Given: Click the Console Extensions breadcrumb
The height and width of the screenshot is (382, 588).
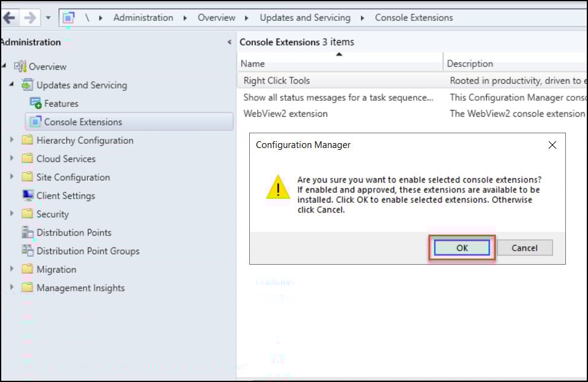Looking at the screenshot, I should point(414,18).
